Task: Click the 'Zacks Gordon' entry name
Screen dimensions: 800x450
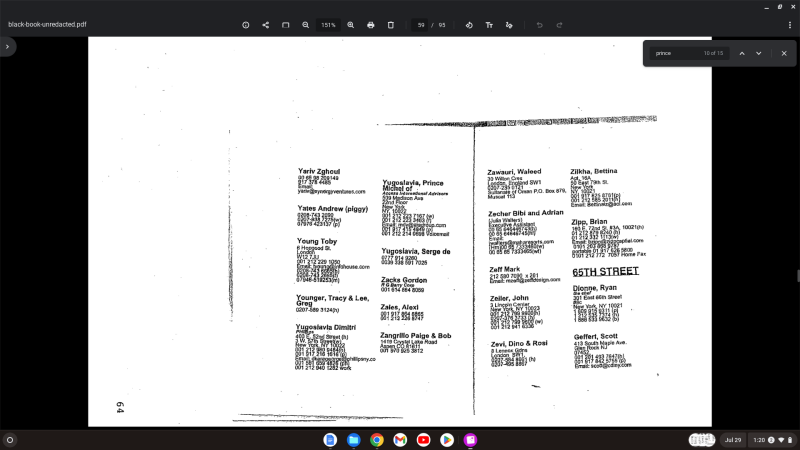Action: point(404,280)
